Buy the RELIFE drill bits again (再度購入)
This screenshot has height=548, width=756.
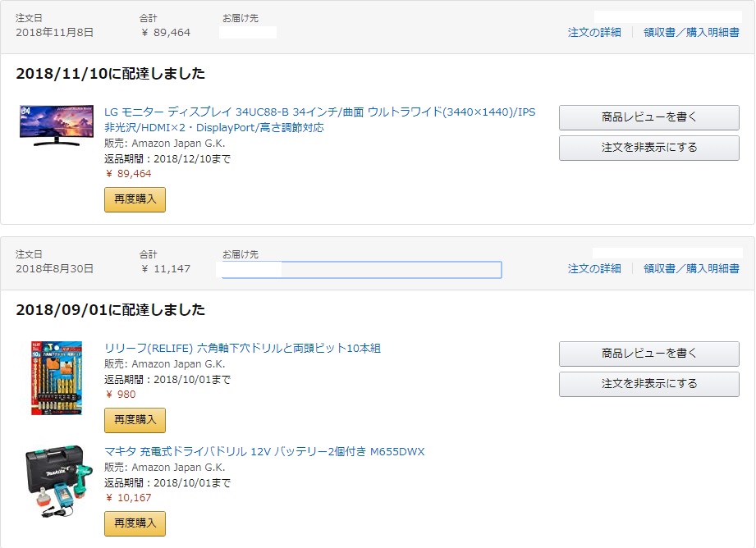tap(135, 420)
